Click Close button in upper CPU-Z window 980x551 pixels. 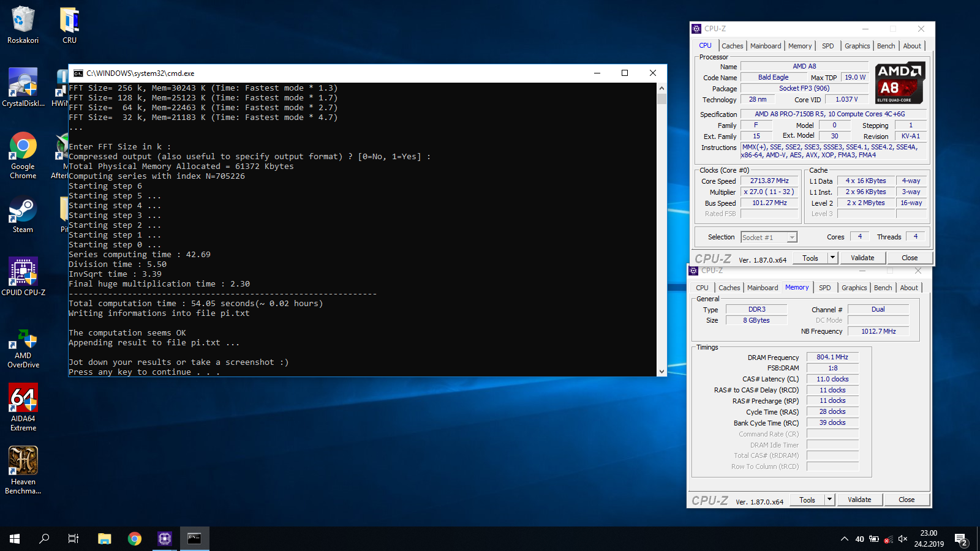pyautogui.click(x=910, y=258)
